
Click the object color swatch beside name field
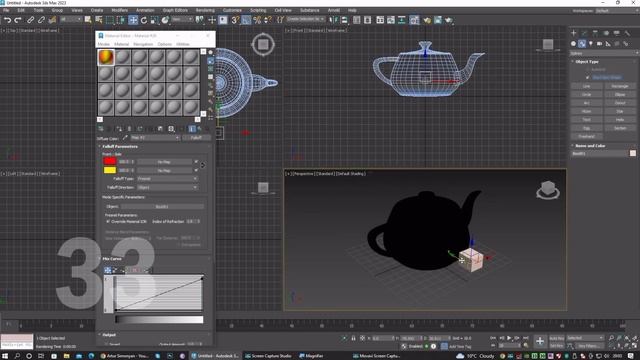tap(633, 153)
